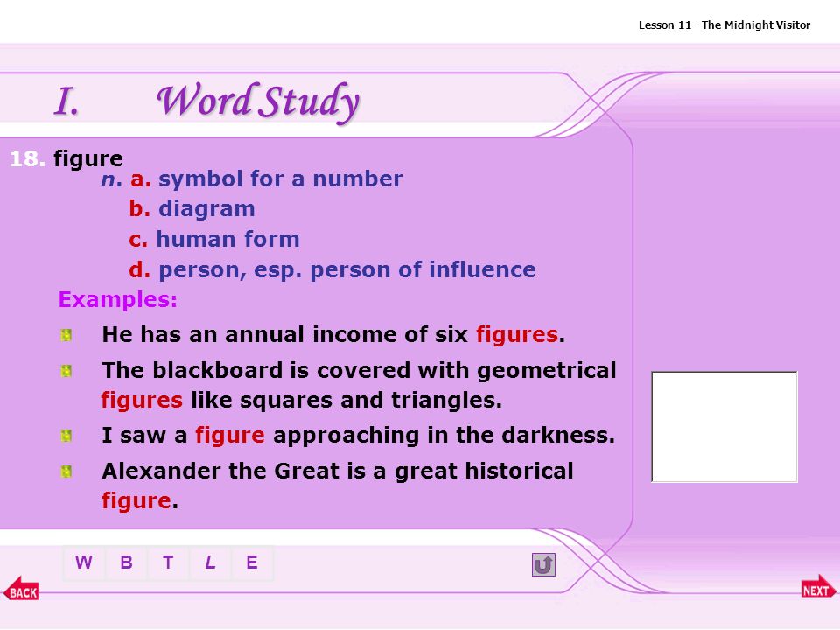840x630 pixels.
Task: Open the italic L tab
Action: click(x=210, y=563)
